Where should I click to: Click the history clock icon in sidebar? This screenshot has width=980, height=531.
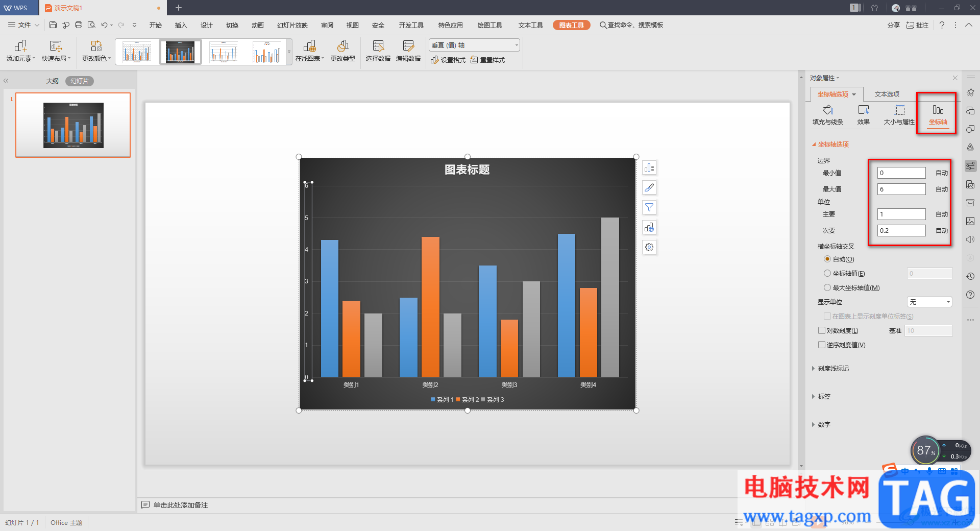(x=970, y=276)
